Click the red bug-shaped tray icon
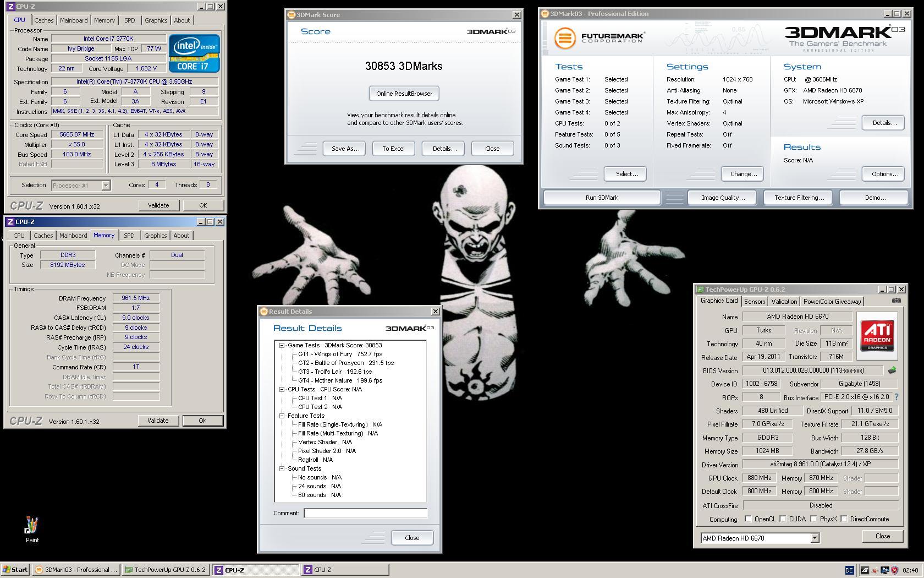The height and width of the screenshot is (578, 924). [x=875, y=570]
